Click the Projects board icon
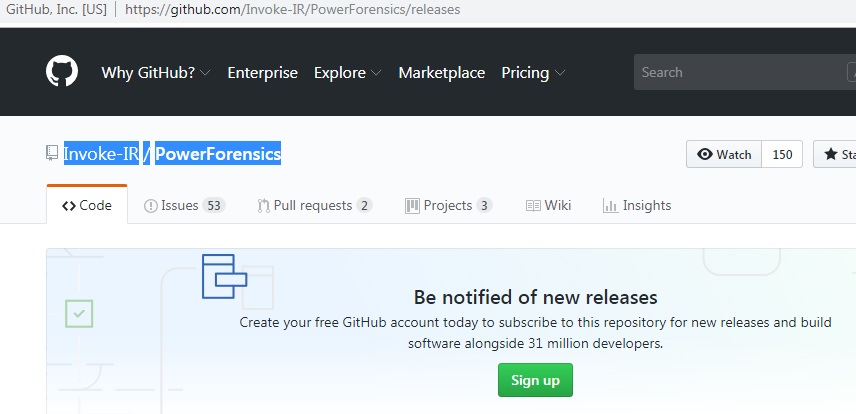 (412, 205)
